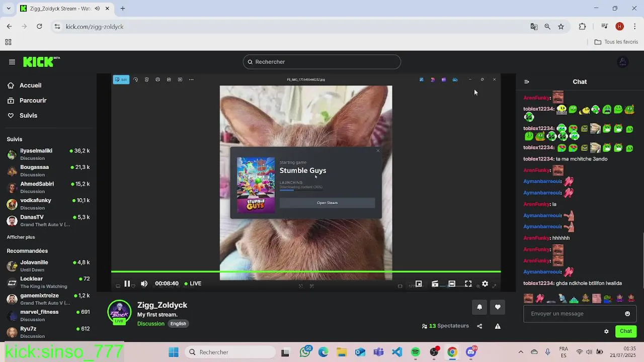
Task: Open AhmedSabiri followed channel
Action: coord(48,188)
